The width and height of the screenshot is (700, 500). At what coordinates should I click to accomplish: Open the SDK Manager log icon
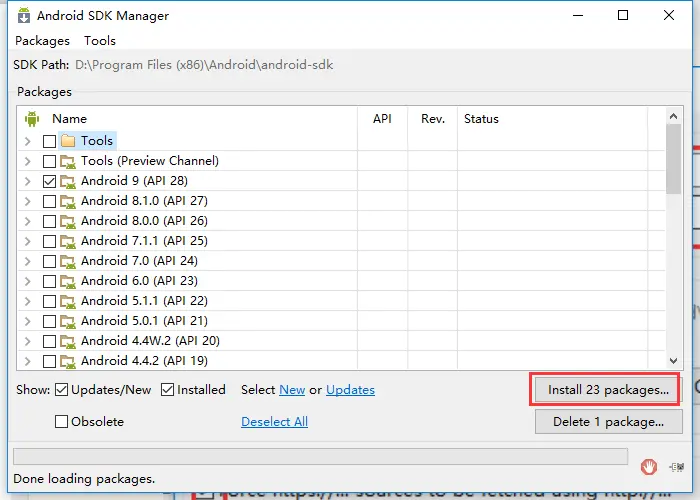677,467
